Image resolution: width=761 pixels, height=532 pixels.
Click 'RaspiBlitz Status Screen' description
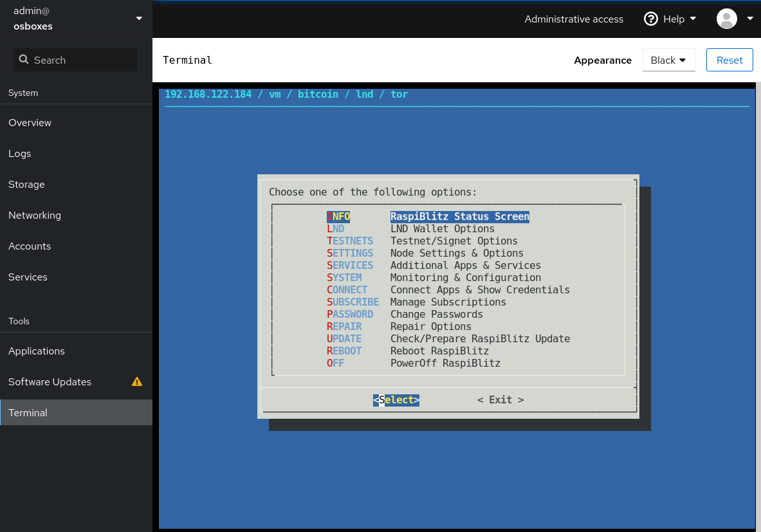tap(459, 217)
